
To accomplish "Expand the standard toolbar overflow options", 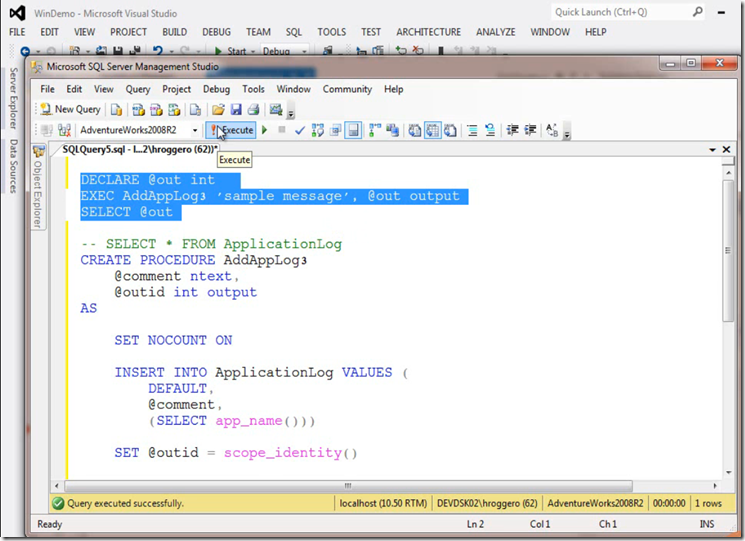I will click(291, 112).
